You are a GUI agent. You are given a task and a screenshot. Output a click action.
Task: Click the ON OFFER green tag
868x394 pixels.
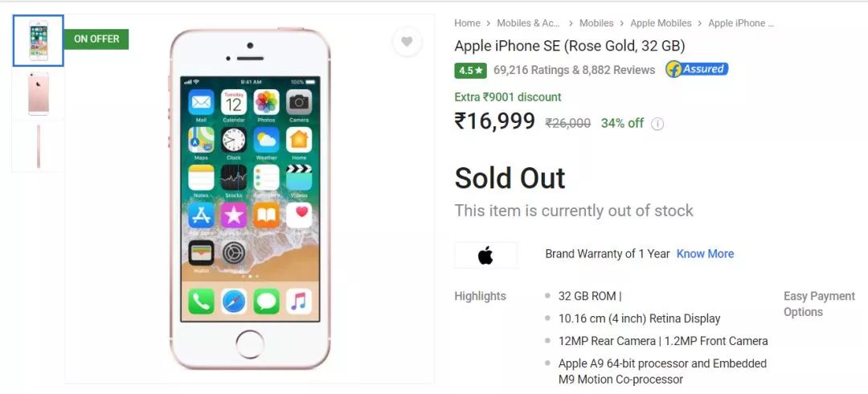click(96, 39)
